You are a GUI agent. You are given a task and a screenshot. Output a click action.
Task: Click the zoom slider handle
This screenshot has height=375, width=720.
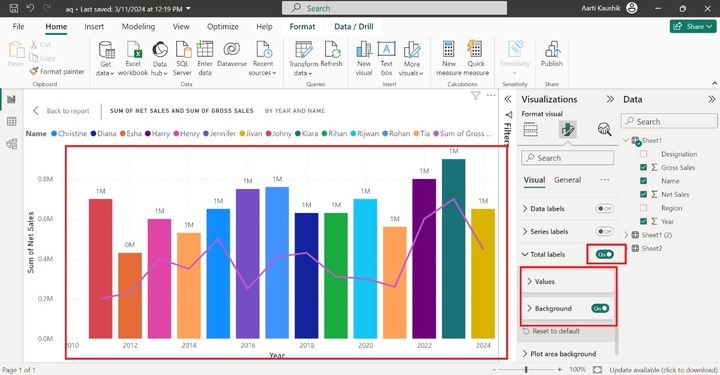tap(526, 369)
